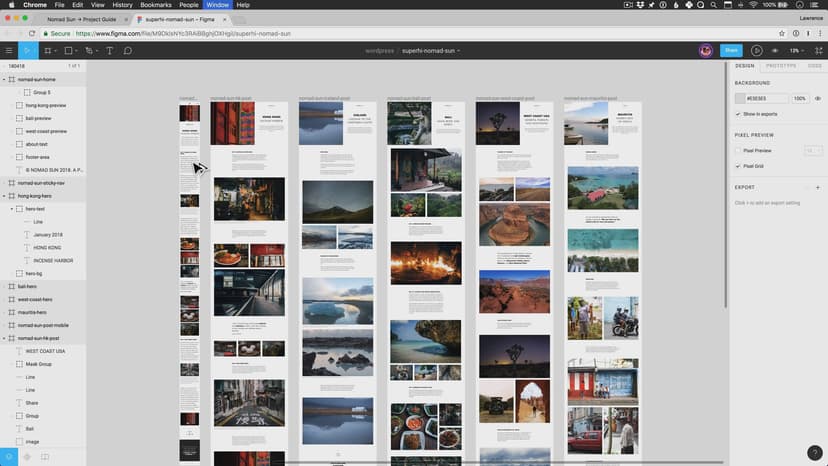Select the Comment tool
This screenshot has height=466, width=828.
pyautogui.click(x=127, y=50)
